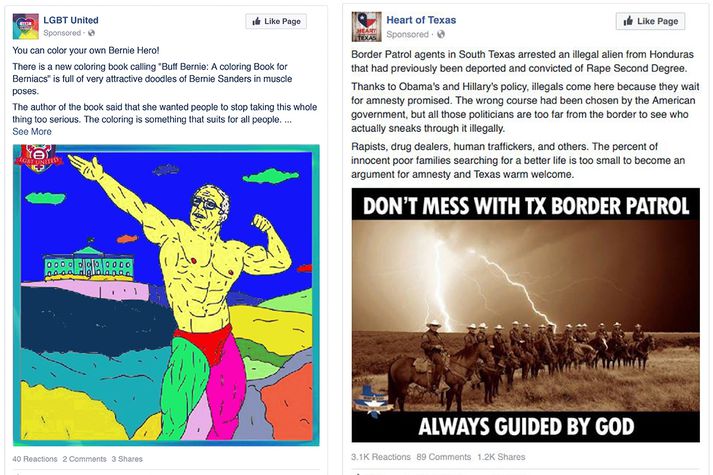Image resolution: width=713 pixels, height=475 pixels.
Task: Like the LGBT United page
Action: (x=276, y=21)
